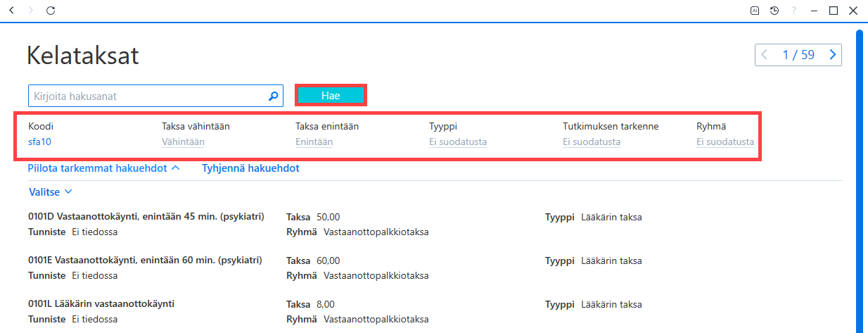Image resolution: width=868 pixels, height=333 pixels.
Task: Edit the Koodi filter value sfa10
Action: 40,142
